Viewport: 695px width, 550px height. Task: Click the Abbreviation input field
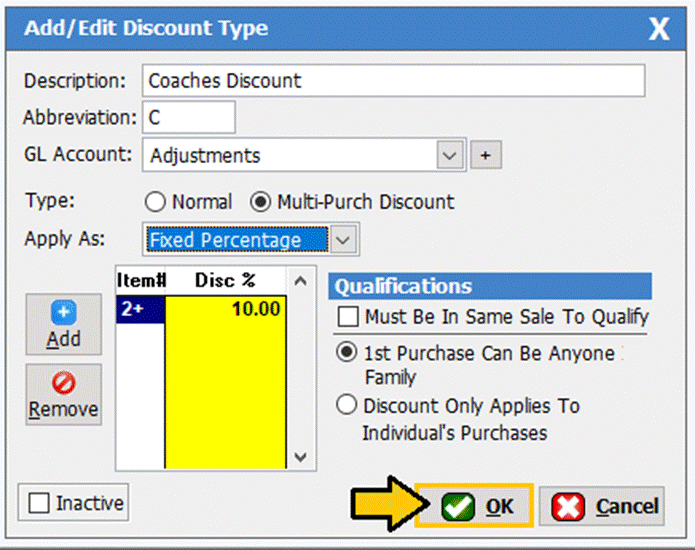click(x=189, y=117)
